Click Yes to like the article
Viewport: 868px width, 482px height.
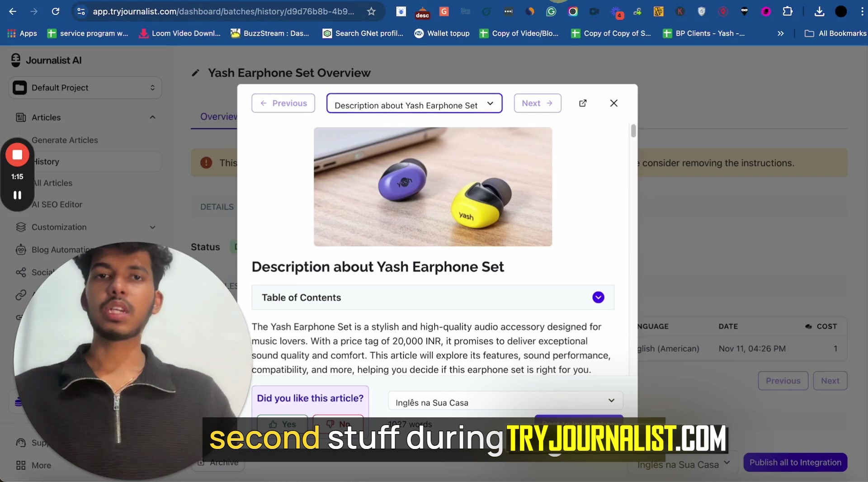coord(283,424)
